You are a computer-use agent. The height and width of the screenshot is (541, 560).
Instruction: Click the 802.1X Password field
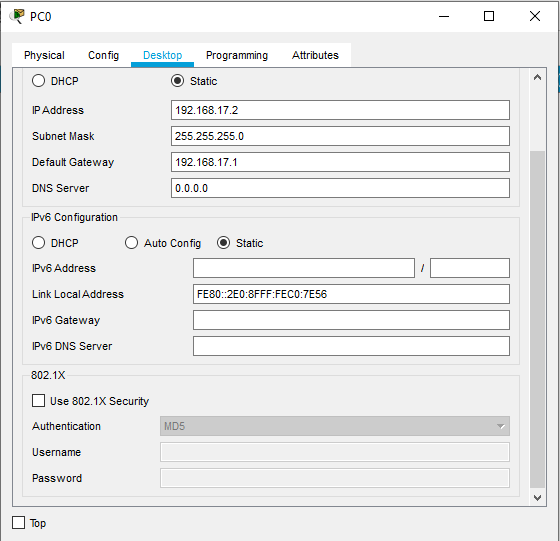click(x=335, y=478)
